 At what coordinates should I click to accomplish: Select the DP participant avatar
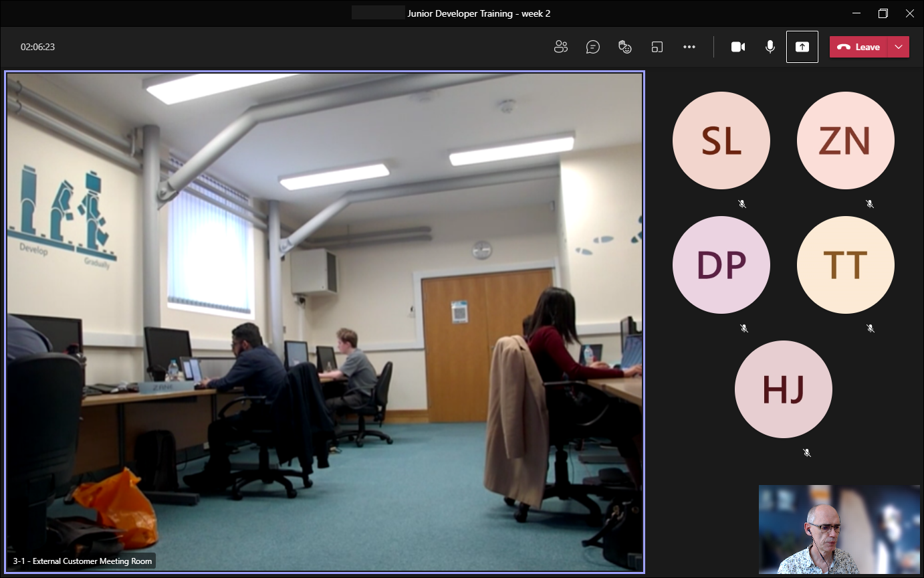pos(721,265)
